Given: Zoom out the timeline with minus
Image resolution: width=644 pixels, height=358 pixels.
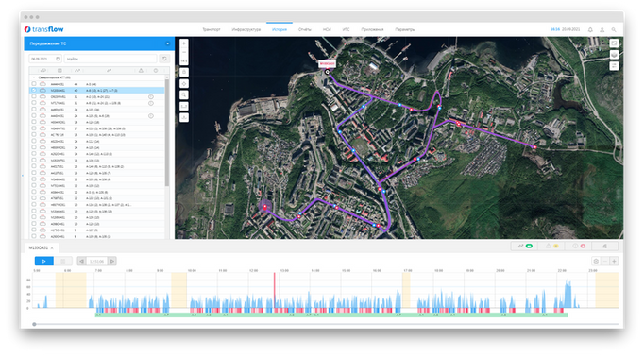Looking at the screenshot, I should tap(605, 261).
